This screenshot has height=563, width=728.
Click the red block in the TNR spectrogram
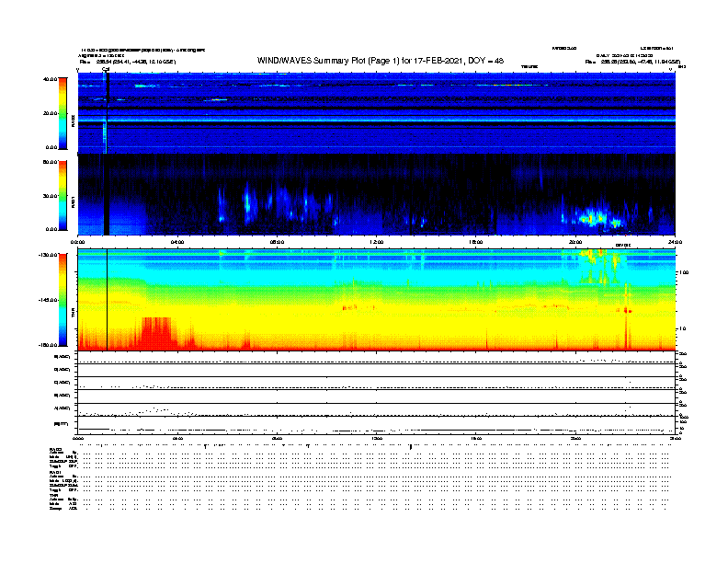coord(156,332)
